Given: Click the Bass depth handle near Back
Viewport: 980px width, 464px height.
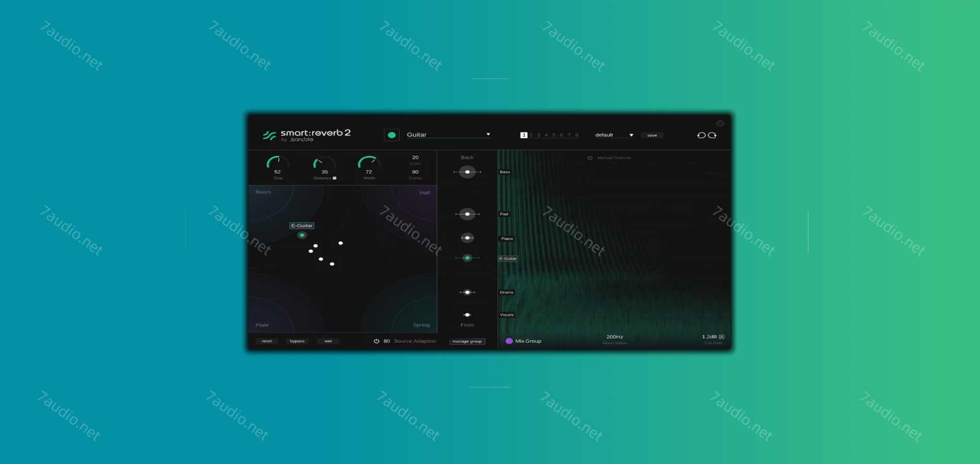Looking at the screenshot, I should click(467, 172).
